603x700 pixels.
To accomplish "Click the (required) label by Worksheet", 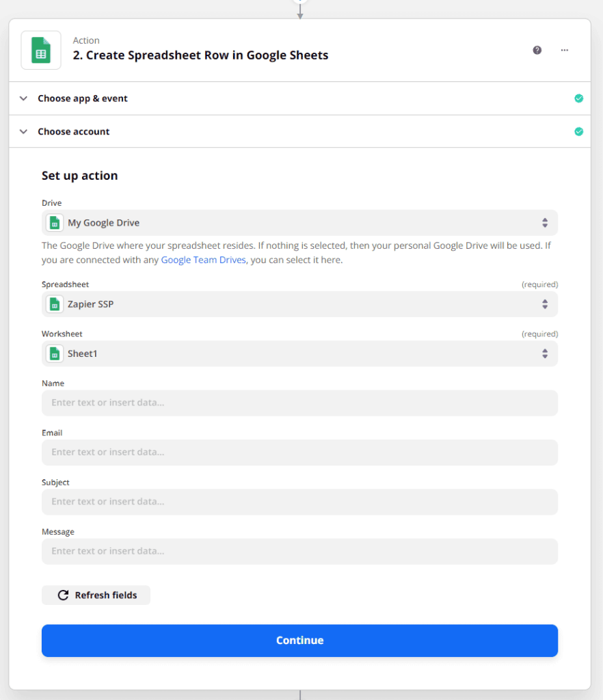I will pyautogui.click(x=539, y=334).
